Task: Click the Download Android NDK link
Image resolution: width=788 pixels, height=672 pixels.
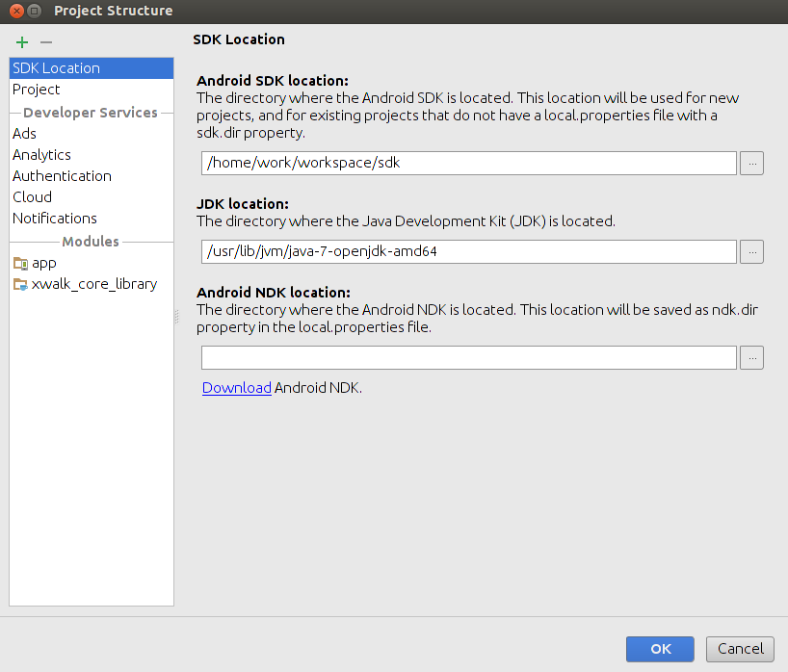Action: 236,388
